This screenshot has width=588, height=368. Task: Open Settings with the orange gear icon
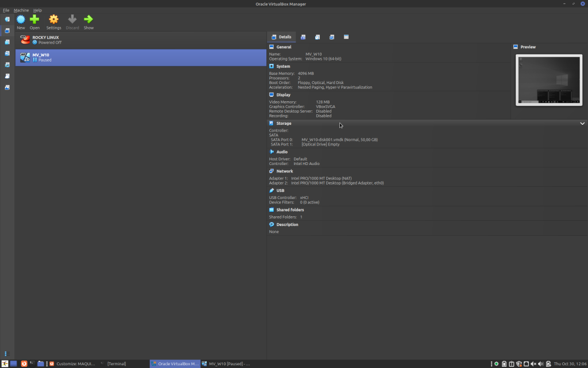53,20
